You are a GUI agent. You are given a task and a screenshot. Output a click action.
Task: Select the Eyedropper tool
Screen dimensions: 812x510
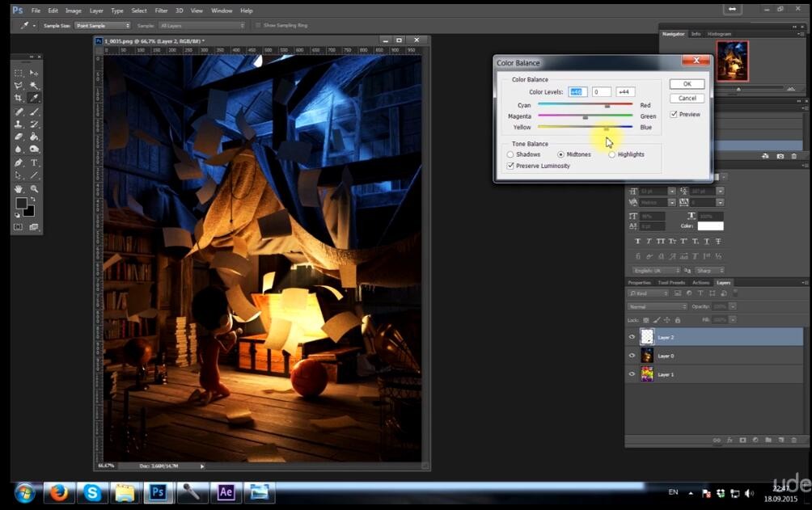(34, 98)
